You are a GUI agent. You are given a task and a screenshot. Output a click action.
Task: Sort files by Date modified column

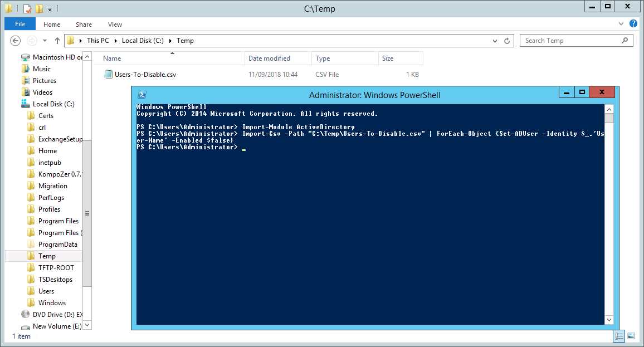(269, 58)
